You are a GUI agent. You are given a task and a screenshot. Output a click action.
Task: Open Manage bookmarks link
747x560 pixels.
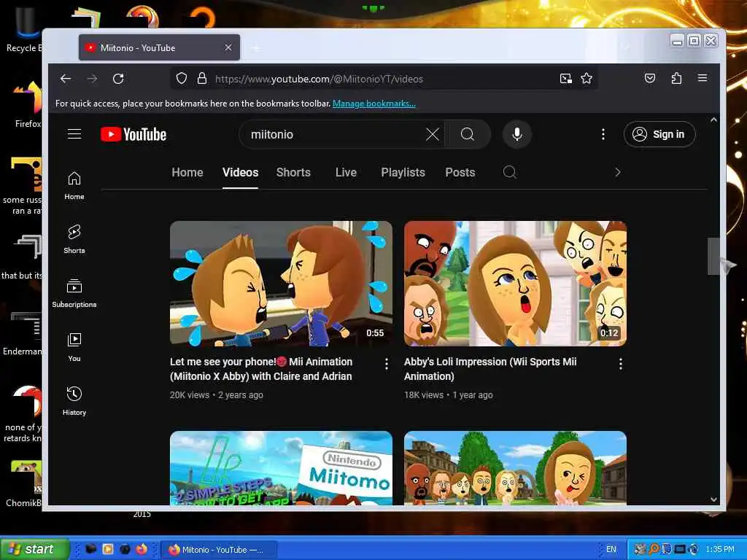374,104
